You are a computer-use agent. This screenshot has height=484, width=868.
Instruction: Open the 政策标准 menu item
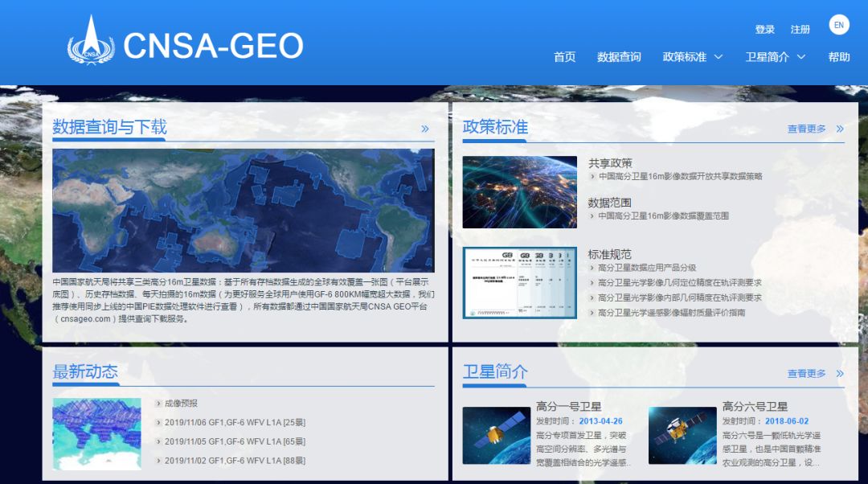point(684,57)
